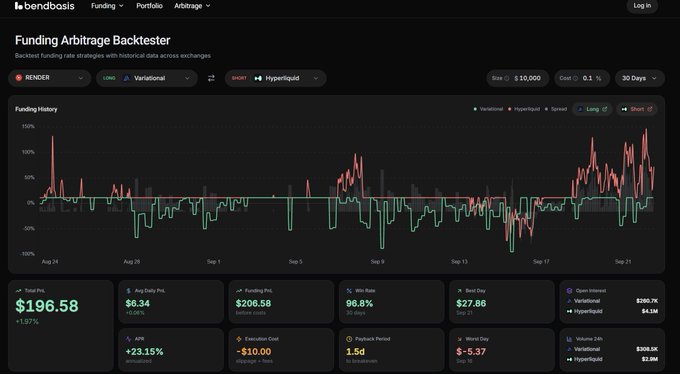Click the Avg Daily PnL dollar icon

[x=128, y=291]
